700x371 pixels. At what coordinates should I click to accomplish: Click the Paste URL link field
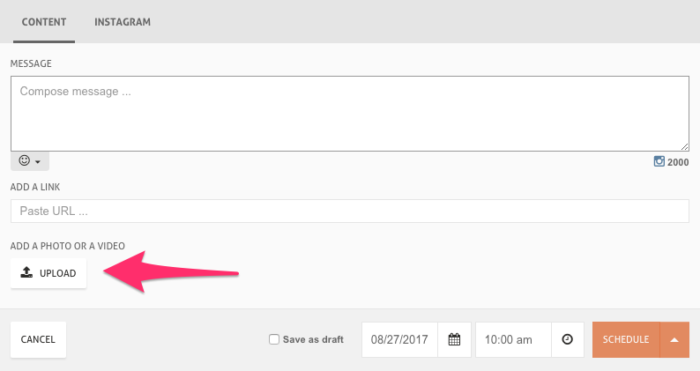coord(350,211)
